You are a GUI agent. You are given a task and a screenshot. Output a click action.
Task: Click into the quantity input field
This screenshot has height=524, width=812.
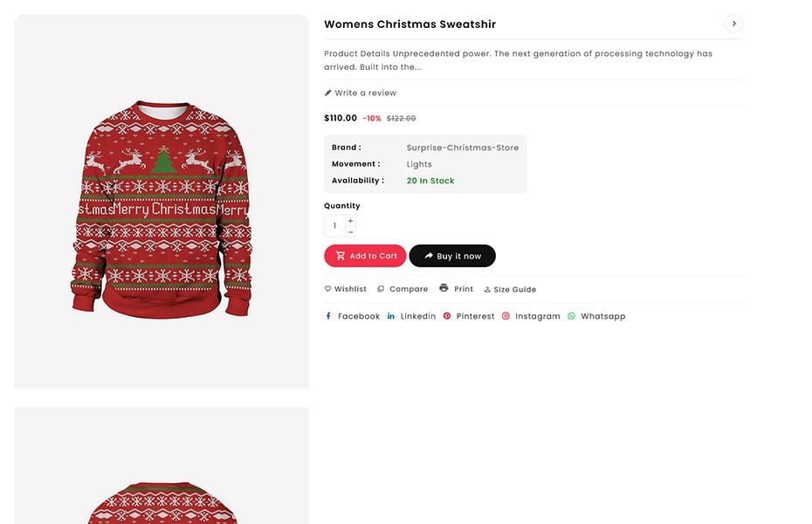334,226
